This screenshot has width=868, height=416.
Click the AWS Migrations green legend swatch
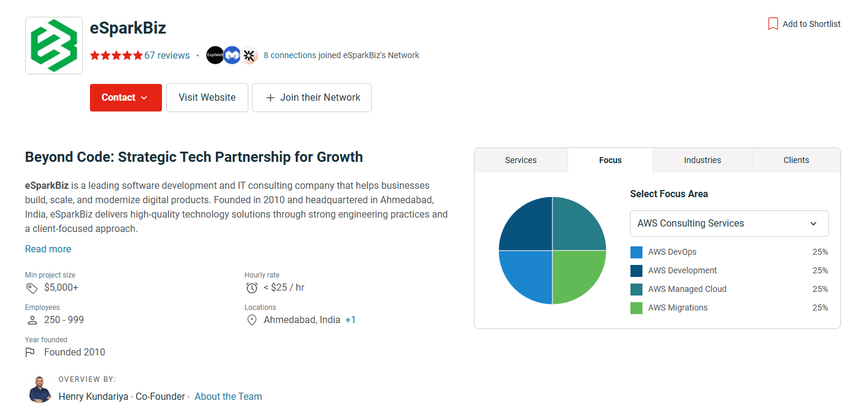tap(636, 308)
